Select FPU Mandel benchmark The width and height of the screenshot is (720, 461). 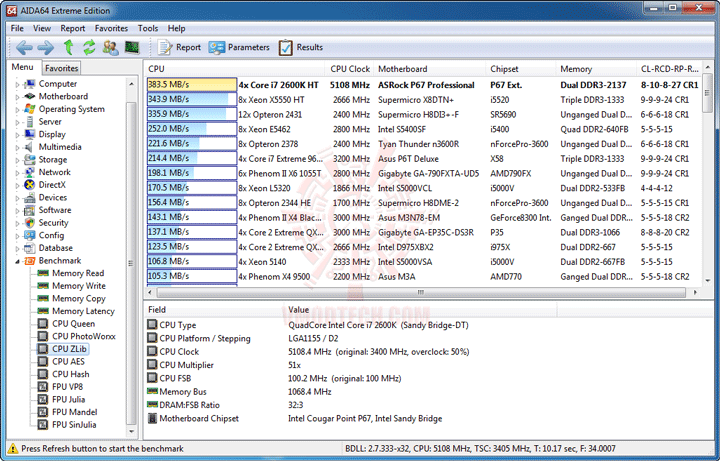(74, 412)
